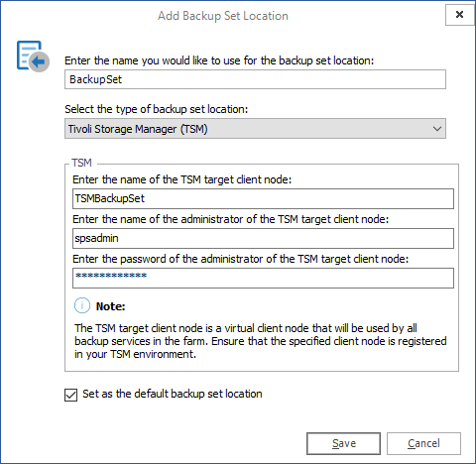
Task: Click the TSM target client node field
Action: pos(263,198)
